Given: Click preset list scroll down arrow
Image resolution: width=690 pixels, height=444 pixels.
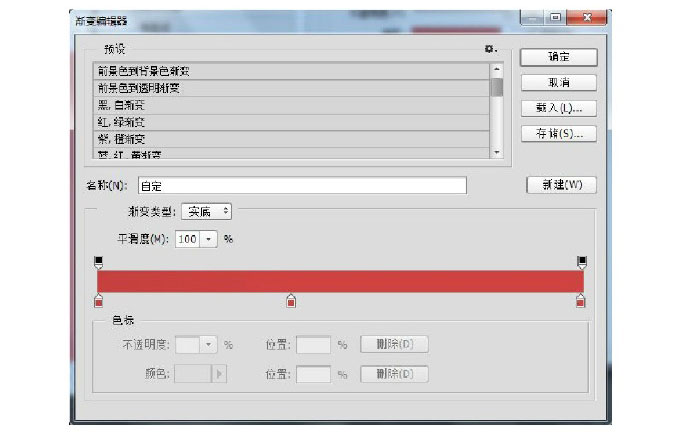Looking at the screenshot, I should click(497, 153).
